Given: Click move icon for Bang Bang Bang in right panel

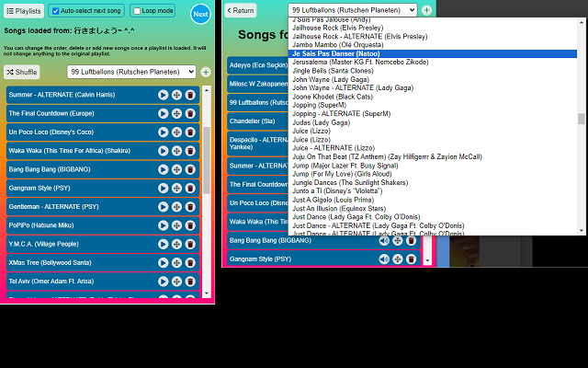Looking at the screenshot, I should click(x=398, y=241).
